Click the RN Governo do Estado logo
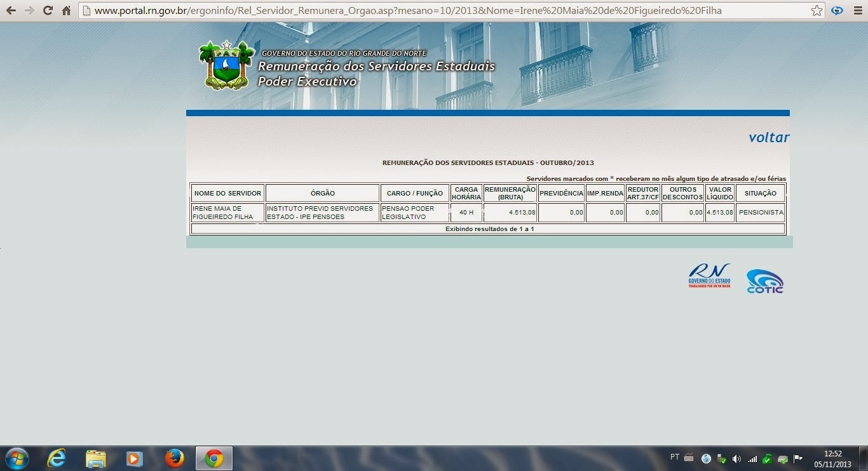This screenshot has width=868, height=471. click(709, 276)
